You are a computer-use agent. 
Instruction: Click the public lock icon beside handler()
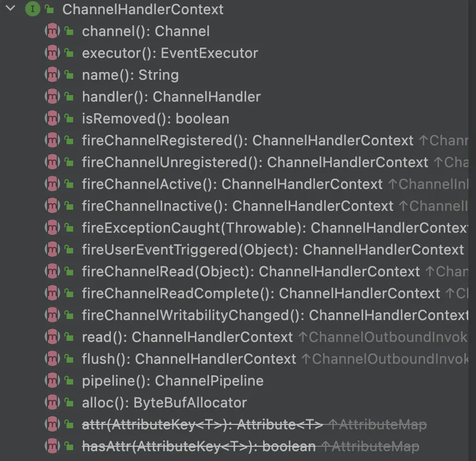[x=69, y=97]
